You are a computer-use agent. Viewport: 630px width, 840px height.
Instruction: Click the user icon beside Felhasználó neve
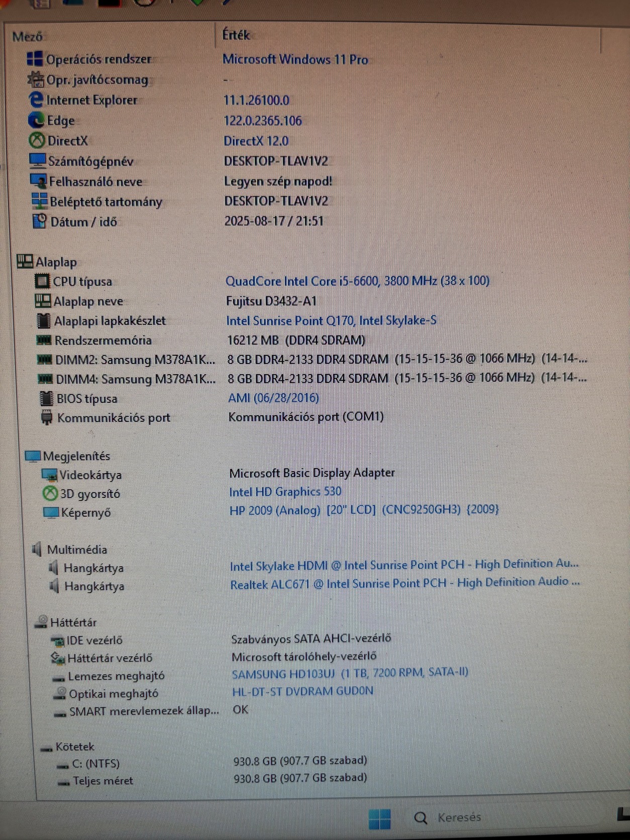pyautogui.click(x=39, y=181)
